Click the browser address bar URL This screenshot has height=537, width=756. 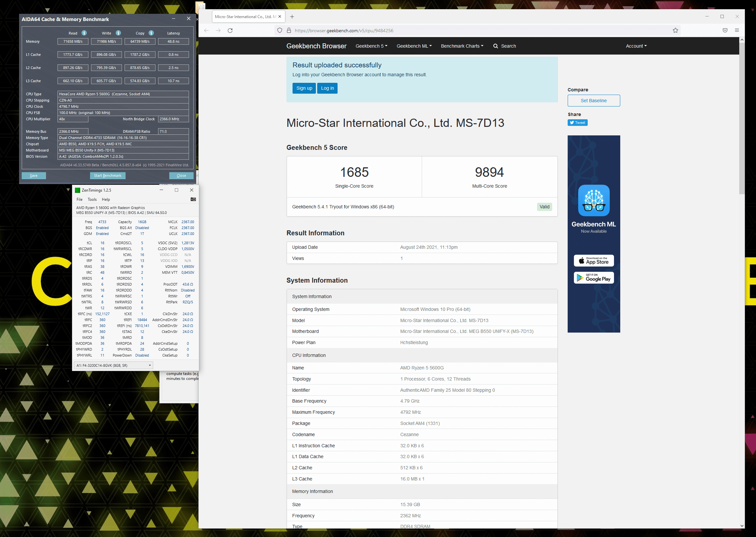(344, 31)
